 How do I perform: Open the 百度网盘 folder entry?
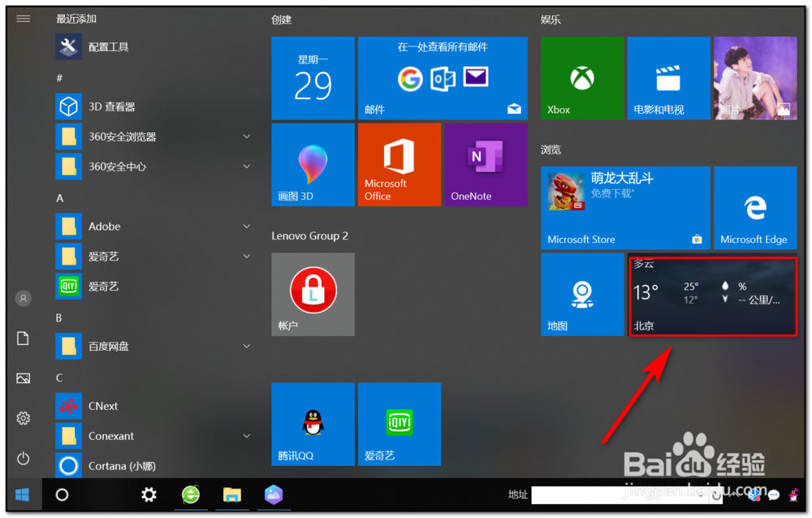[153, 346]
